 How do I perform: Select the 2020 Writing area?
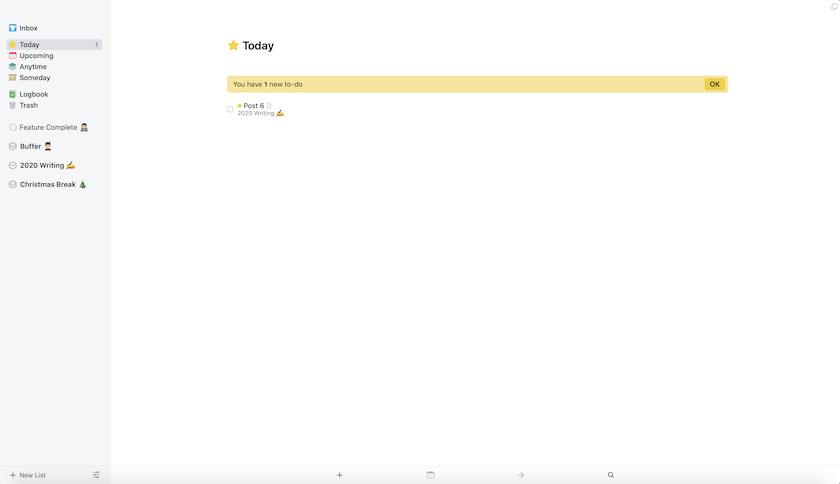pos(42,166)
